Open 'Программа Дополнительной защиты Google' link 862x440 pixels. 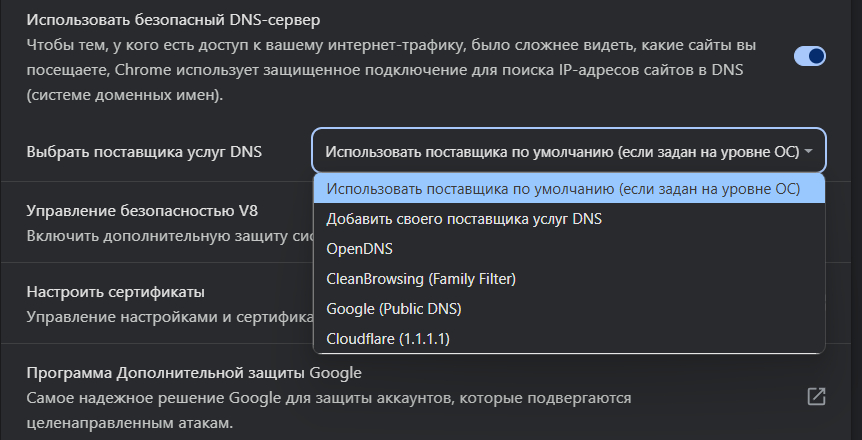(x=194, y=373)
